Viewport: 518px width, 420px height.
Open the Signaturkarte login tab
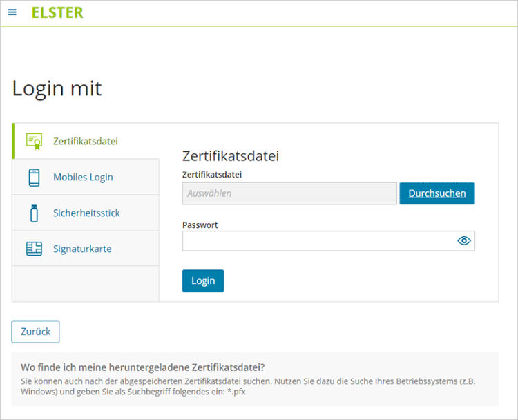[x=82, y=249]
